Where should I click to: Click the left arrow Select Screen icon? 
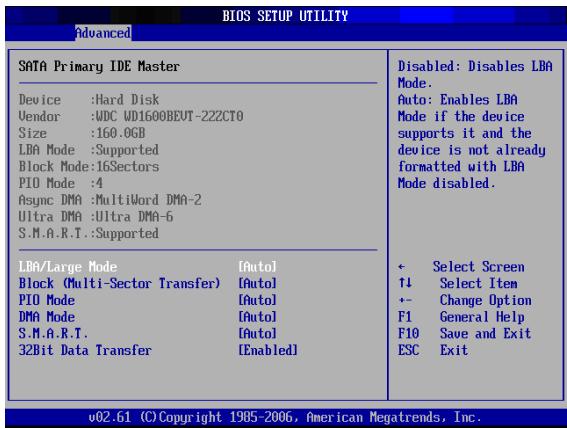coord(401,267)
